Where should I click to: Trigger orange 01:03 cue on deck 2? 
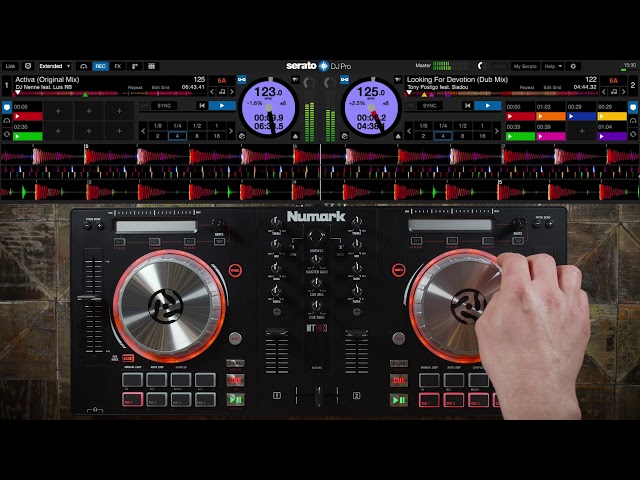click(551, 116)
